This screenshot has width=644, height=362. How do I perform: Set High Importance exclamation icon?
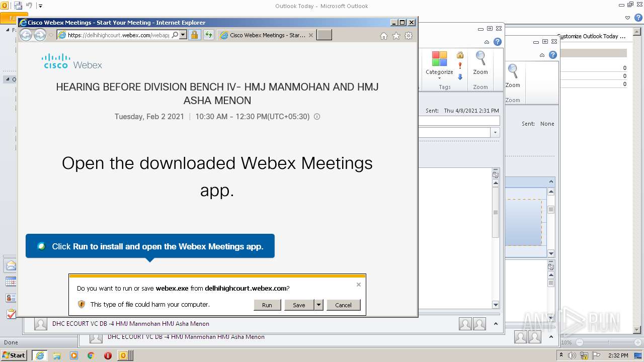[x=460, y=66]
